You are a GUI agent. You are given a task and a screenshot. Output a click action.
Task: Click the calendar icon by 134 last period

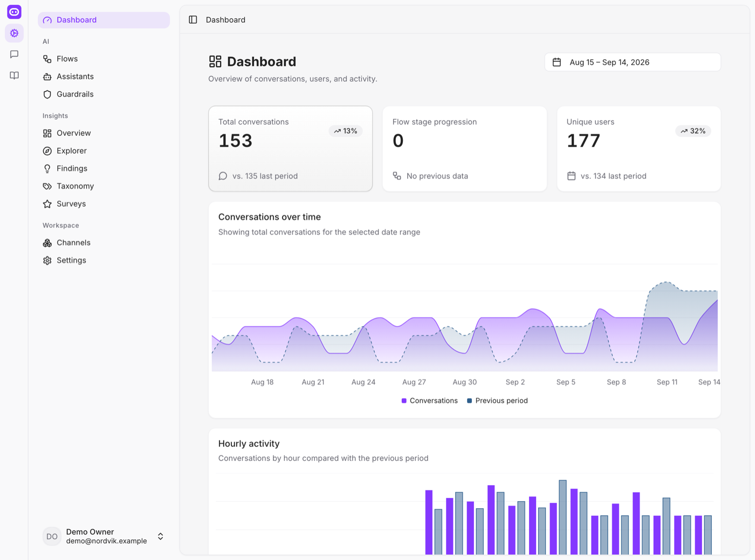(572, 176)
